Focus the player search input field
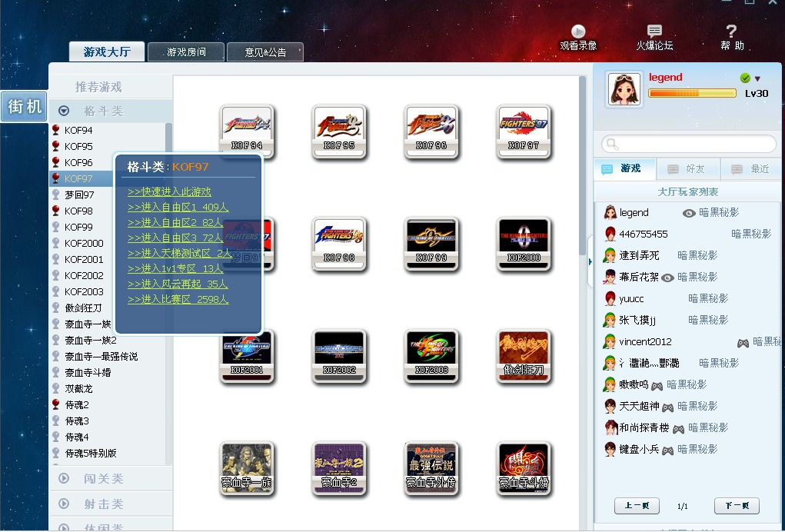Screen dimensions: 785x532 coord(689,144)
